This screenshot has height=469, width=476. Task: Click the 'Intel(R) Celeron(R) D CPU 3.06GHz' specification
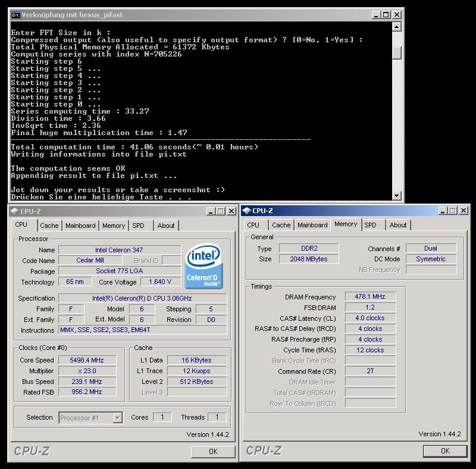pos(142,298)
